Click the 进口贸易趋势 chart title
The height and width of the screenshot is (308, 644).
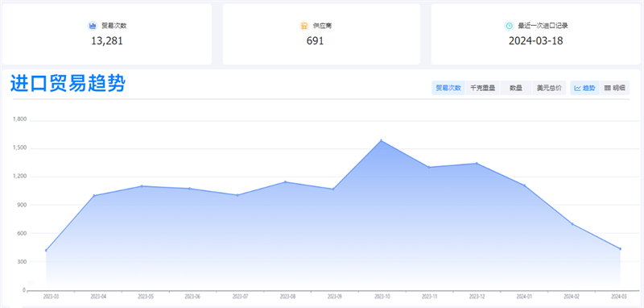click(x=68, y=84)
